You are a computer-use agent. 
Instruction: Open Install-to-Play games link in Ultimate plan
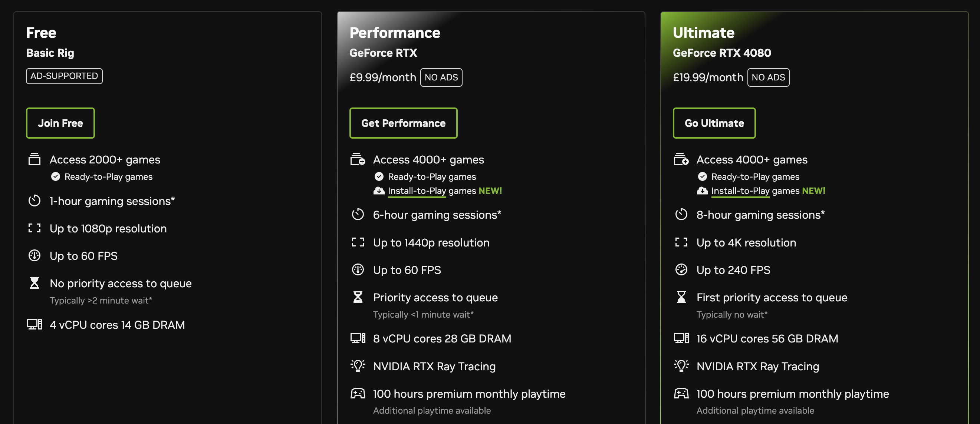coord(740,191)
